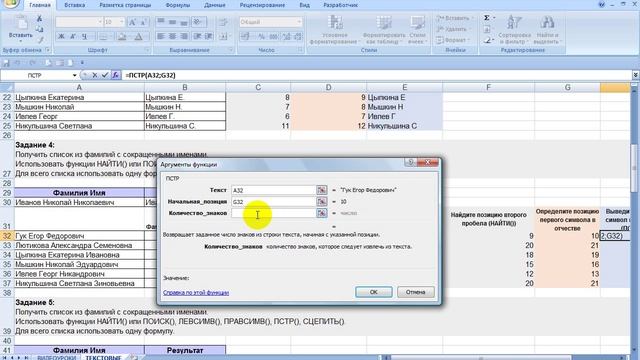The width and height of the screenshot is (640, 360).
Task: Toggle Underline (Ч) formatting
Action: (x=84, y=37)
